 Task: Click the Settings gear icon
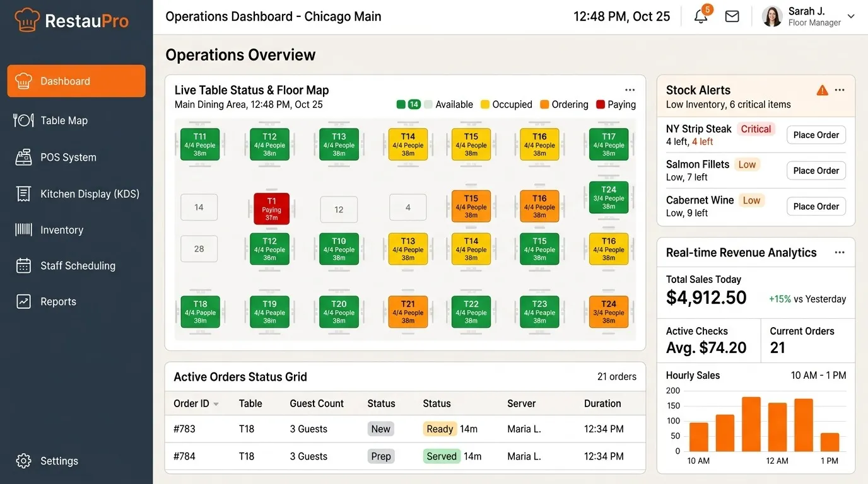coord(23,461)
